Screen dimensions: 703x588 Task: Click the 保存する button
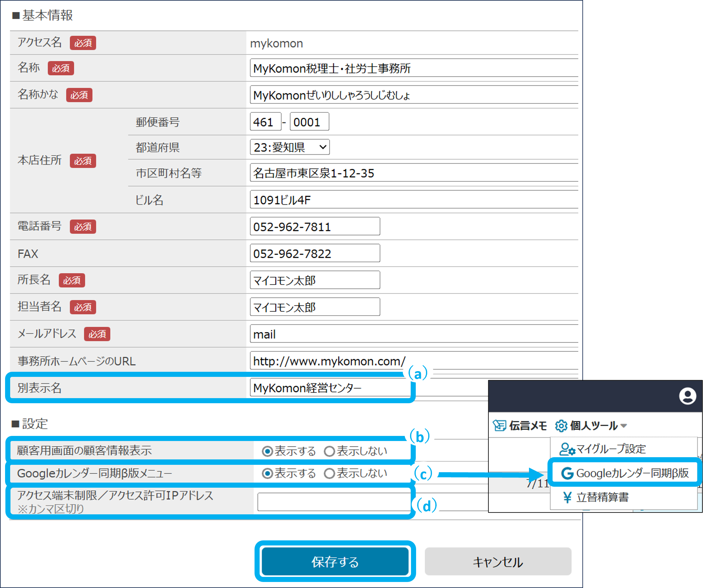point(335,561)
